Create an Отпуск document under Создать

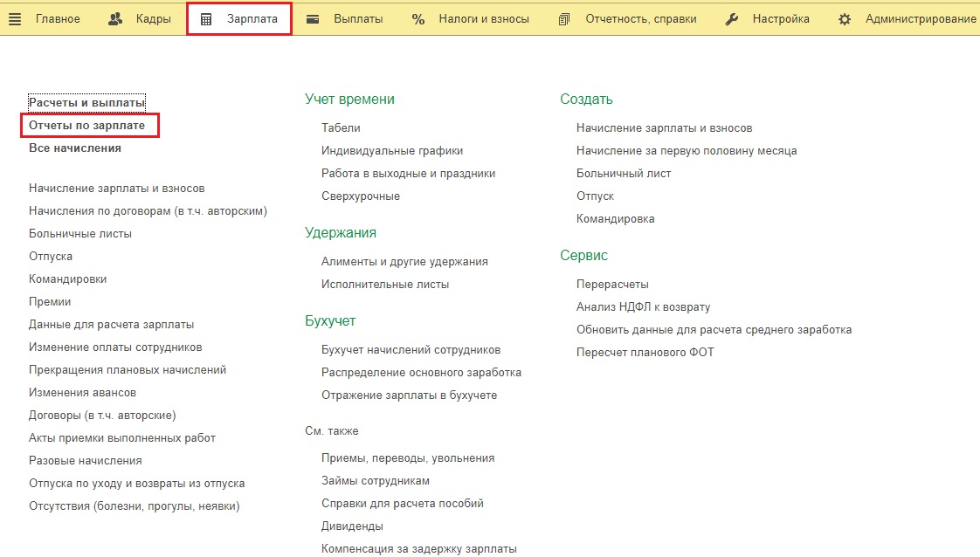595,196
